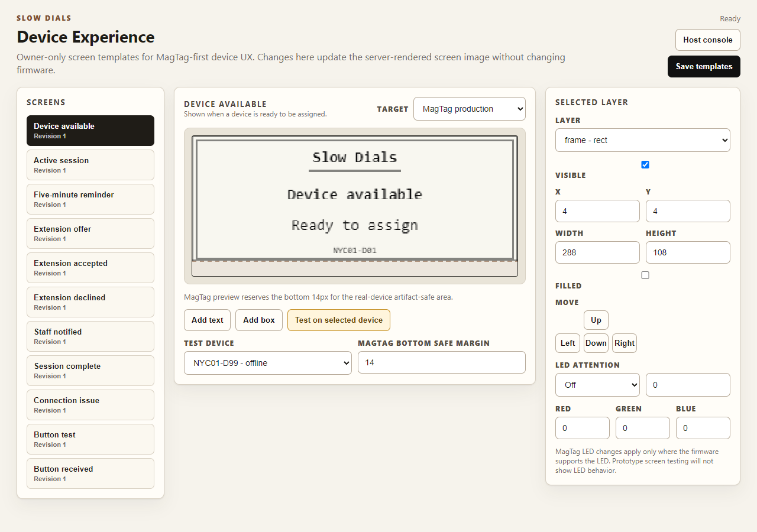Select the Button test screen

(90, 439)
